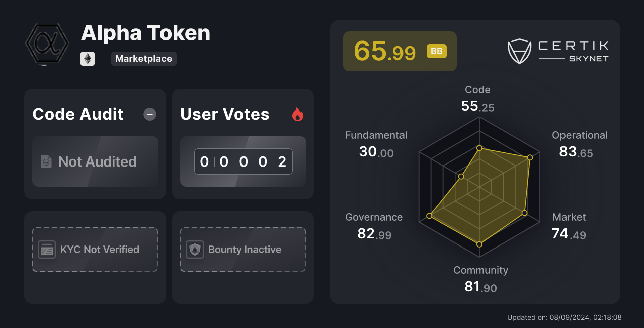Open the Fundamental axis on the radar chart
Viewport: 644px width, 328px height.
point(376,143)
